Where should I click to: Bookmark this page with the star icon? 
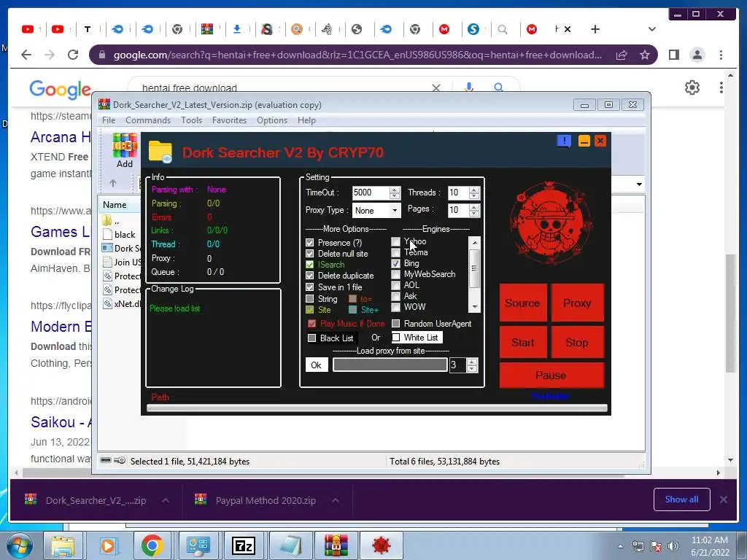click(x=645, y=55)
